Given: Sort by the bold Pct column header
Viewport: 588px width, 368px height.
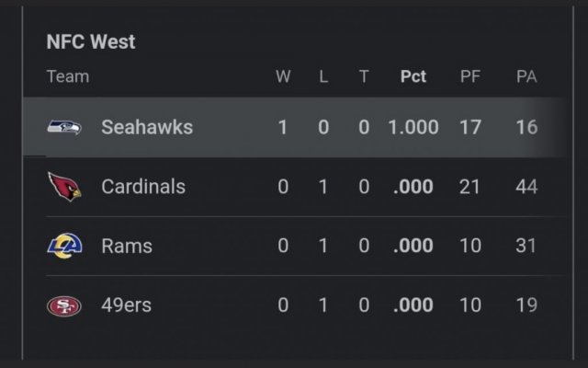Looking at the screenshot, I should tap(413, 76).
